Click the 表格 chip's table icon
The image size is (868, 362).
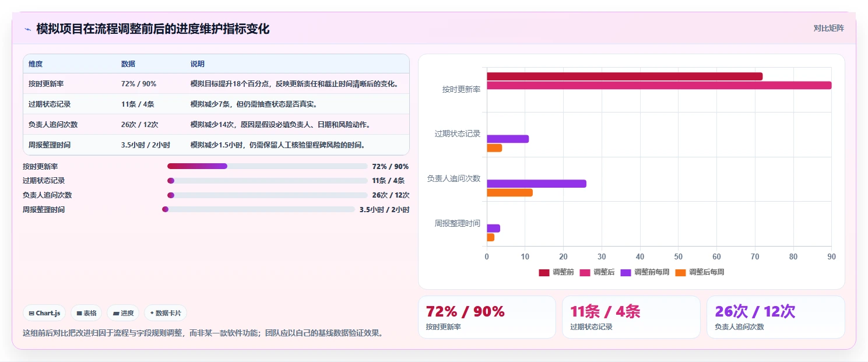tap(79, 313)
